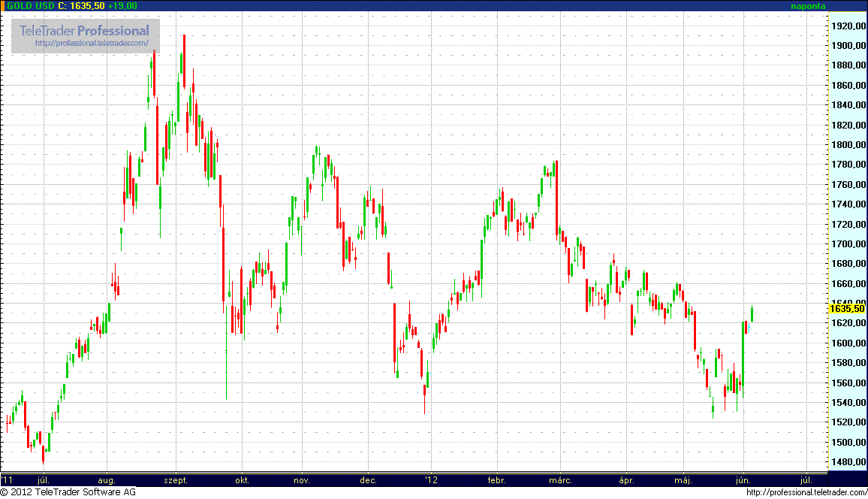
Task: Select the closing value C: 1635,50
Action: 81,6
